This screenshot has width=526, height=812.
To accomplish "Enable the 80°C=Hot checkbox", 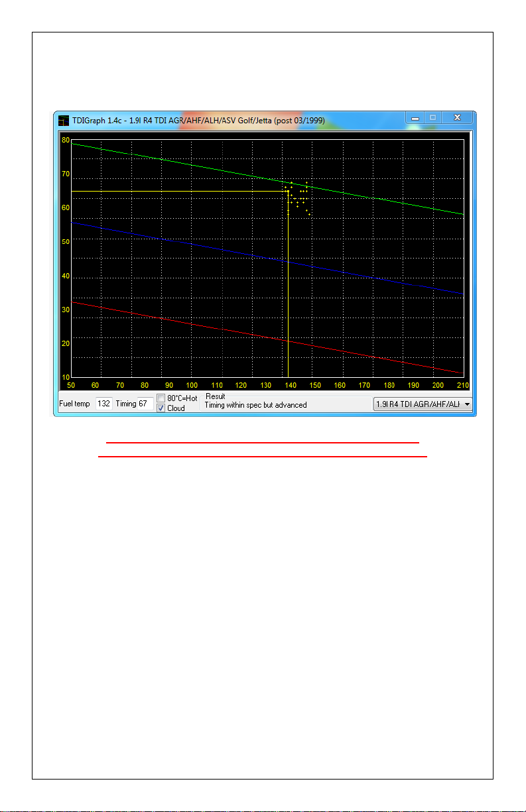I will pyautogui.click(x=161, y=398).
